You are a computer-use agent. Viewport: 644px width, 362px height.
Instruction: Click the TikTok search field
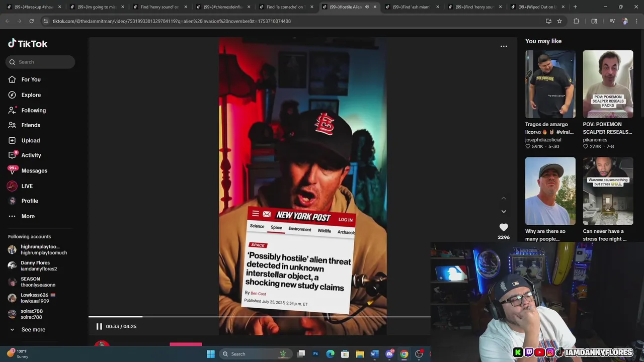[41, 62]
